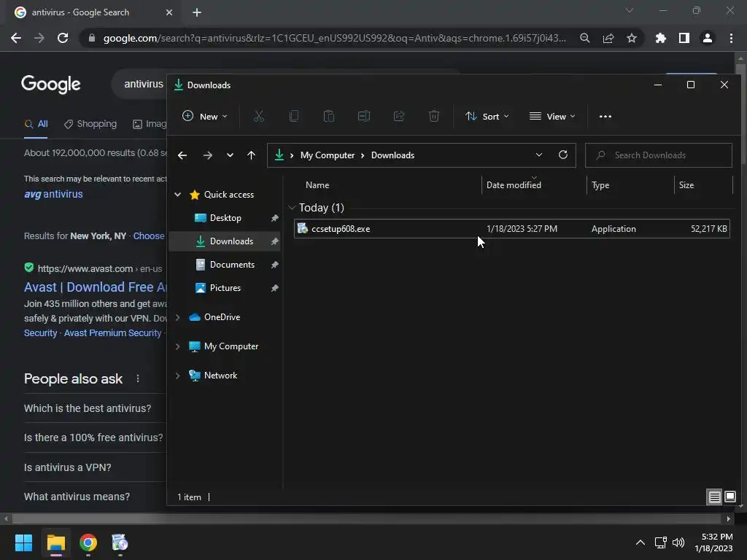The image size is (747, 560).
Task: Click My Computer in the breadcrumb path
Action: (328, 155)
